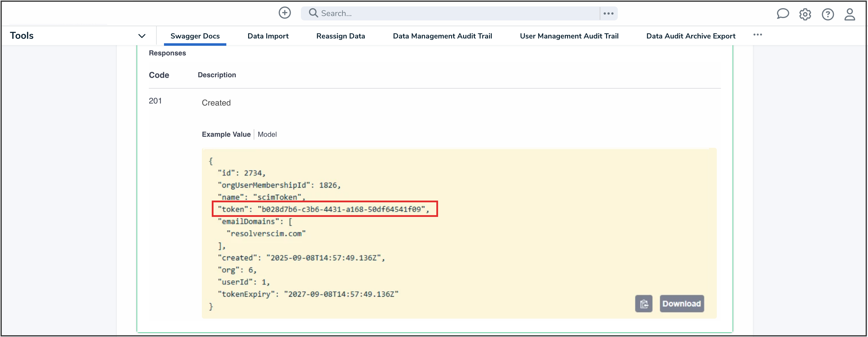Image resolution: width=868 pixels, height=337 pixels.
Task: Select Example Value view
Action: coord(226,134)
